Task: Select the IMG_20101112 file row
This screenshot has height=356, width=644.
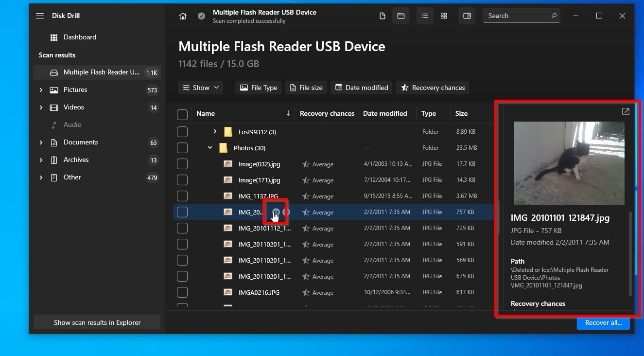Action: 333,228
